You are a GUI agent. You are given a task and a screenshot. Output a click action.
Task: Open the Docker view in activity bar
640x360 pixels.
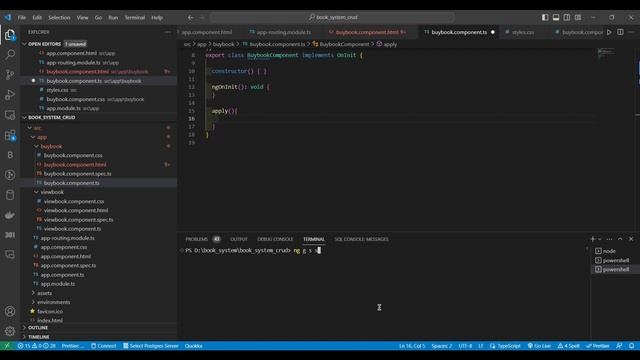(x=10, y=215)
